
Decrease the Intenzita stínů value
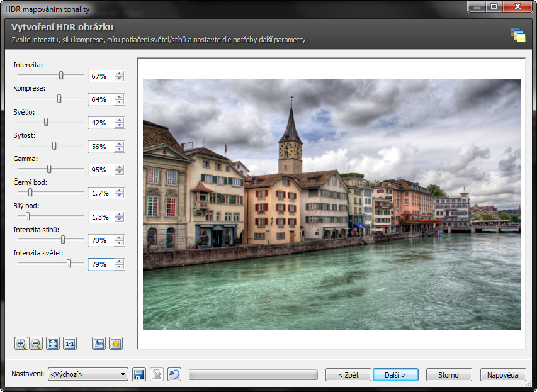(120, 244)
